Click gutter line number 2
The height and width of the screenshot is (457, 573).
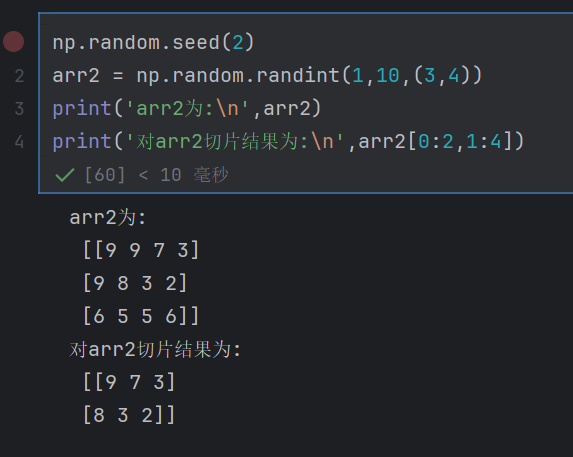tap(19, 76)
